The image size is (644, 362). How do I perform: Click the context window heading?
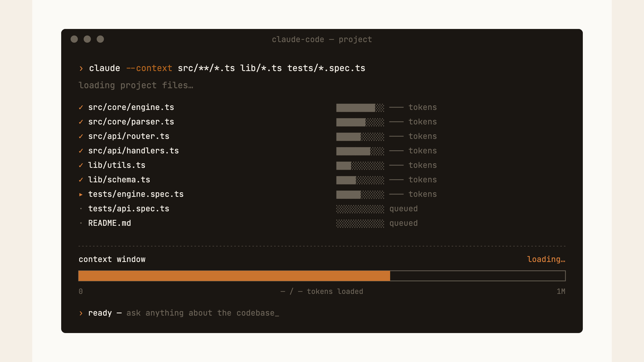pyautogui.click(x=112, y=259)
